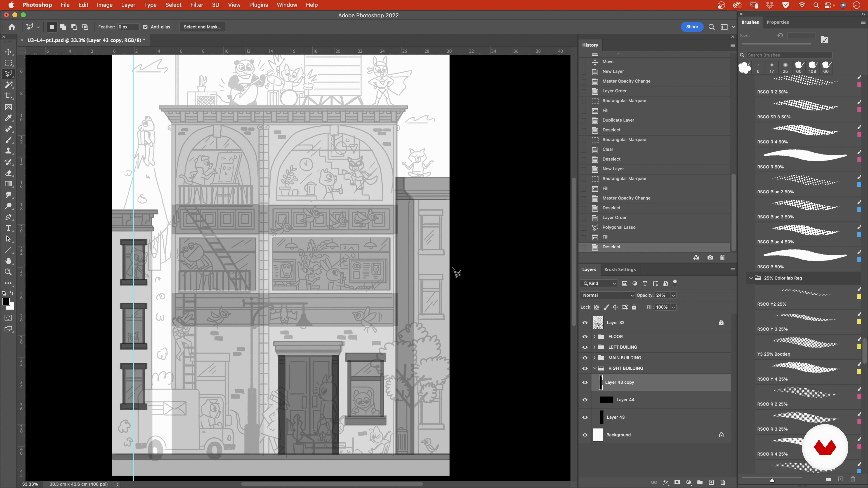
Task: Expand the LEFT BUILING layer group
Action: [594, 347]
